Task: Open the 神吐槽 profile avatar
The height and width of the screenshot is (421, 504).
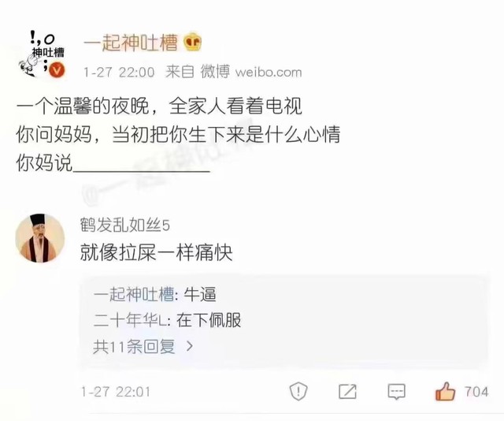Action: tap(42, 54)
